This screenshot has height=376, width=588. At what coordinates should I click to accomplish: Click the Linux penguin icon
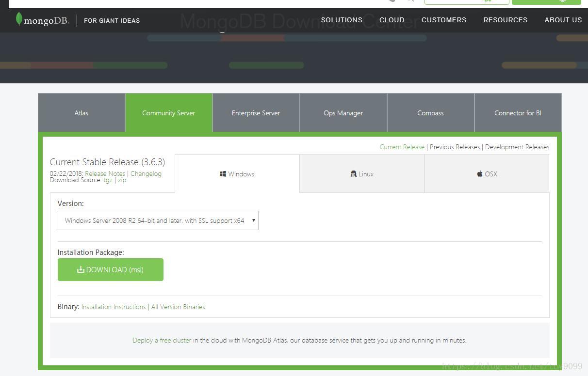(x=354, y=174)
